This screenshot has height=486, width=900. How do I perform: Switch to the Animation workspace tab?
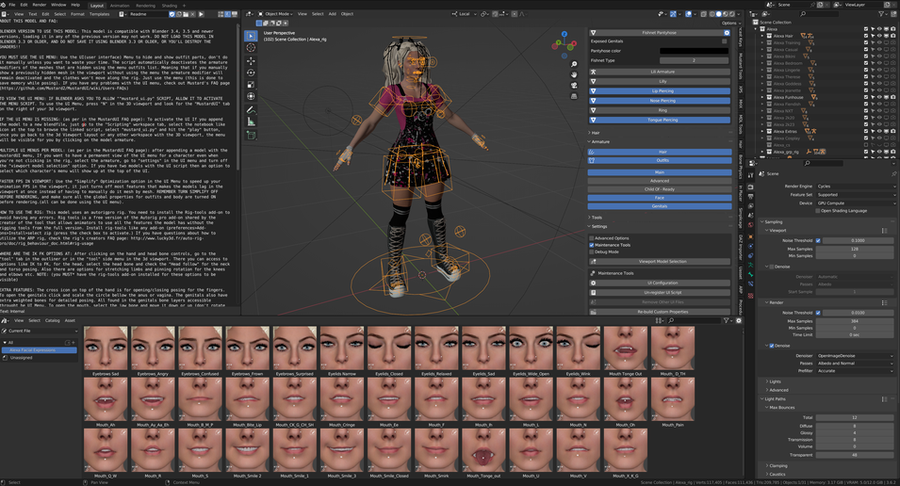coord(119,6)
